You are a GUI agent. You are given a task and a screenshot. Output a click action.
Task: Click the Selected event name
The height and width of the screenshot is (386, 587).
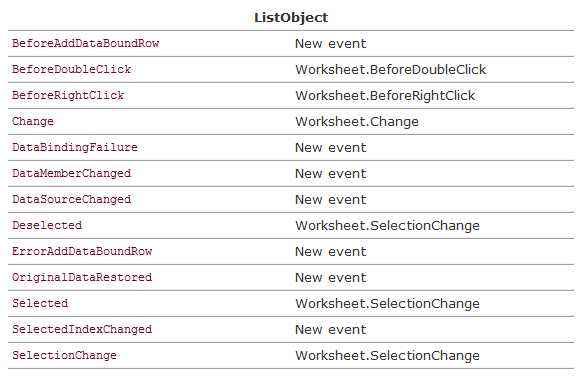40,303
